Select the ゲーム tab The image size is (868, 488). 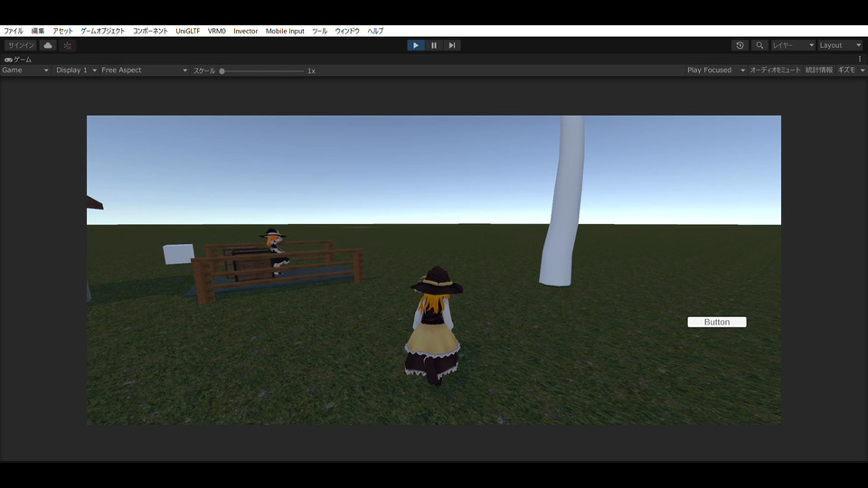[x=18, y=60]
